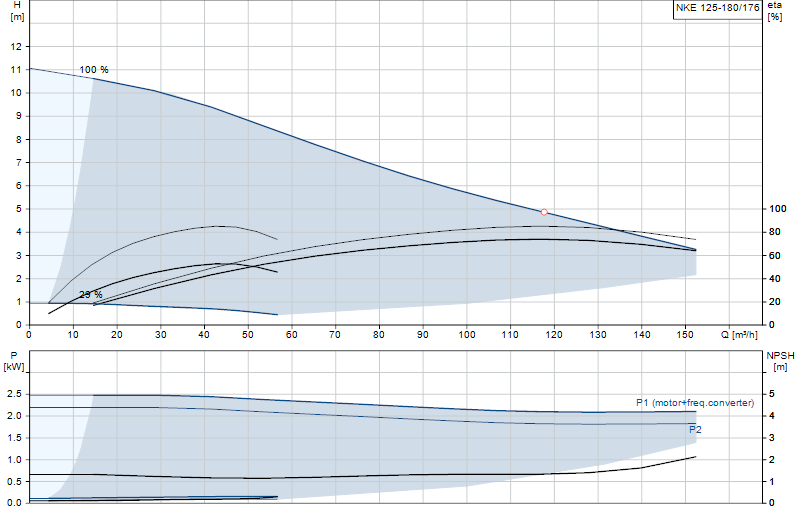Click the "2.5" tick on power axis

pyautogui.click(x=14, y=394)
